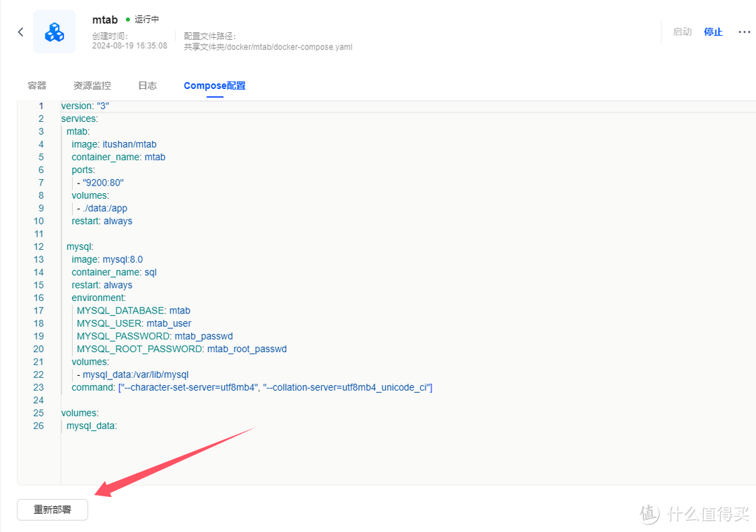Click line number 1 in the editor
This screenshot has width=756, height=532.
tap(41, 106)
